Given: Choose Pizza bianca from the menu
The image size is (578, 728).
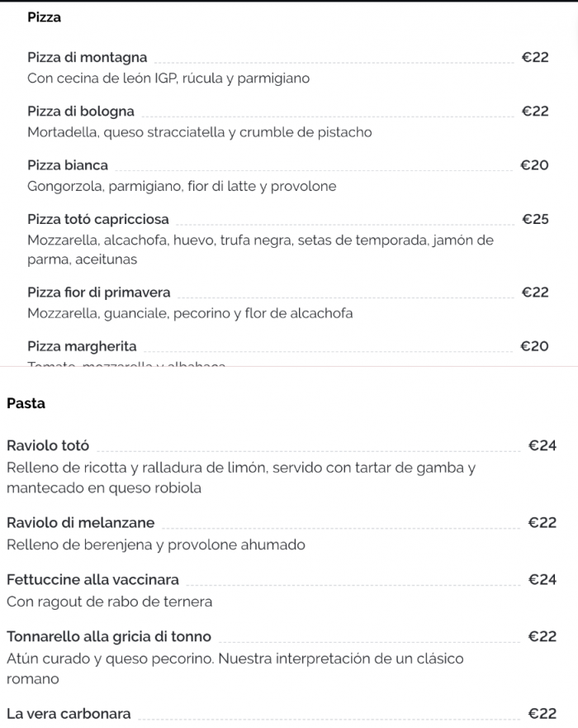Looking at the screenshot, I should (68, 165).
